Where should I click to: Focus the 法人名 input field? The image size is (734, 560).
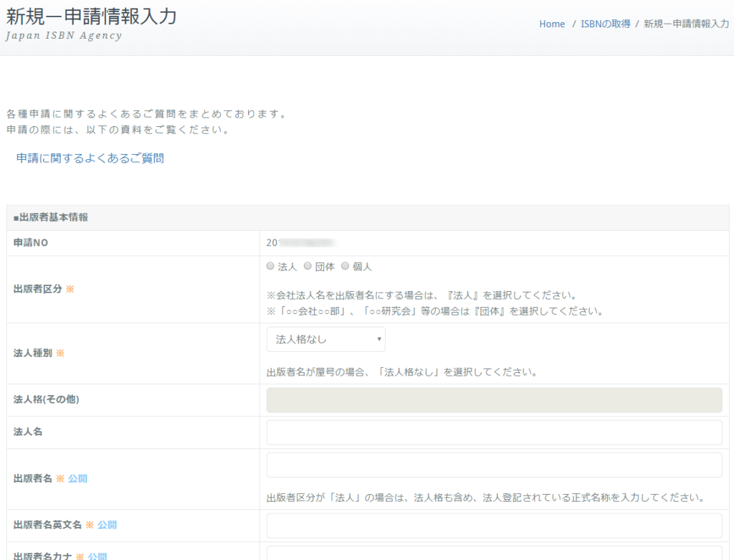coord(495,432)
